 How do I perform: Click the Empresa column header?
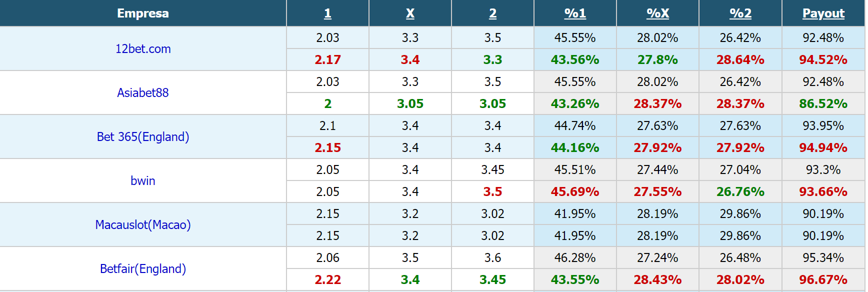pos(143,13)
